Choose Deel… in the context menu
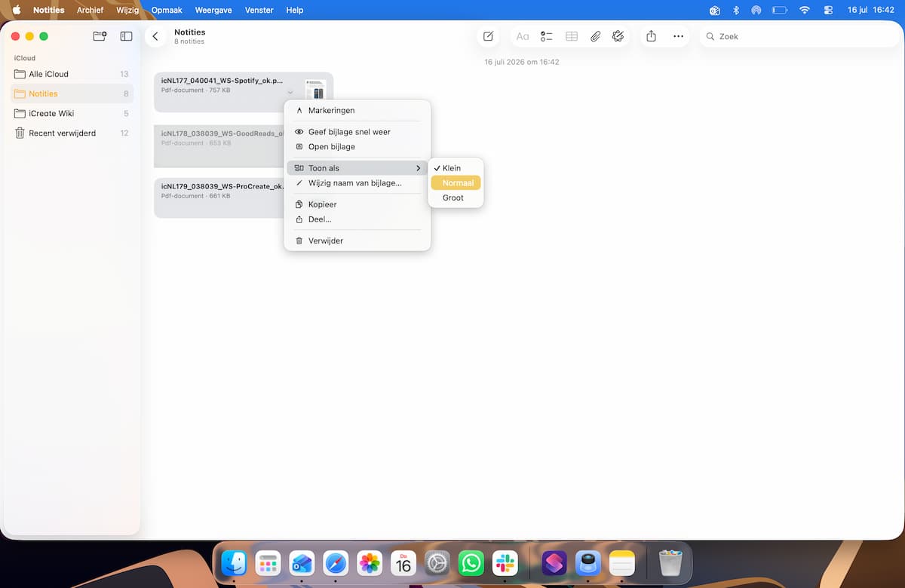 [357, 219]
